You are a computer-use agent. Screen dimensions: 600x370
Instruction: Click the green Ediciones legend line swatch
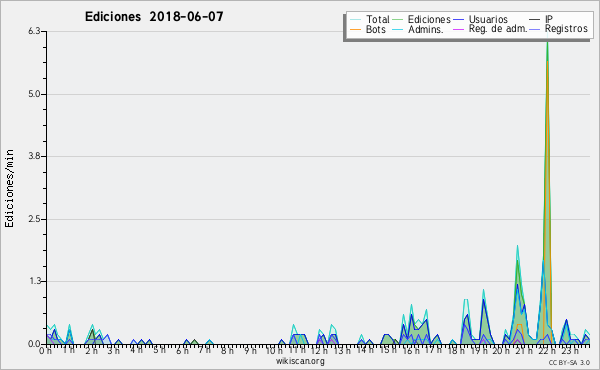coord(398,19)
